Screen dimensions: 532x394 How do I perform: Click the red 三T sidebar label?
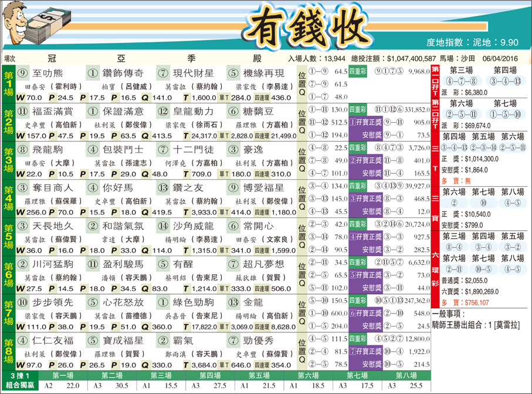(x=435, y=159)
